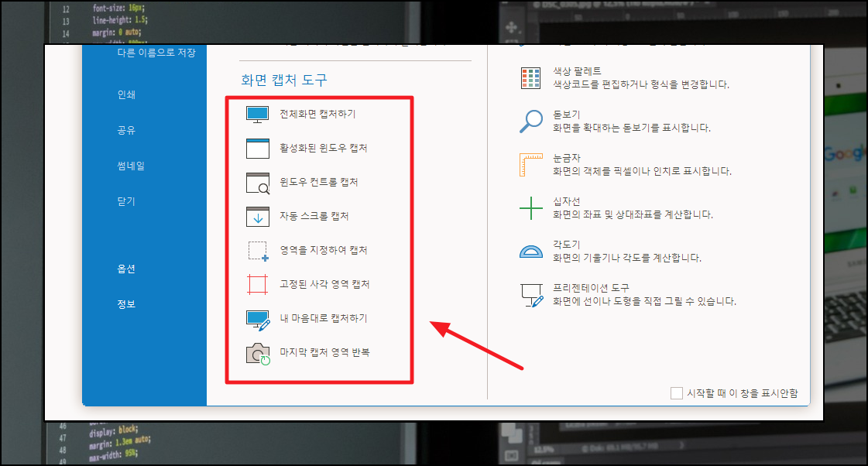Image resolution: width=868 pixels, height=466 pixels.
Task: Open 정보 in the sidebar
Action: 126,304
